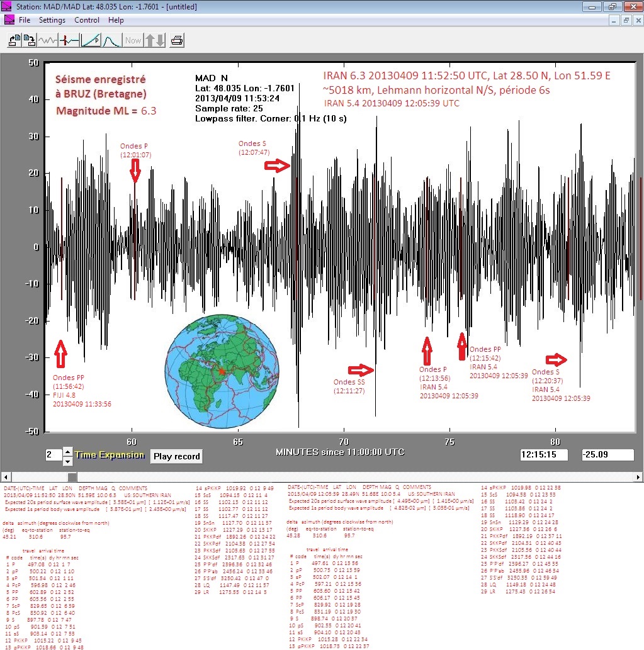644x650 pixels.
Task: Open the Settings menu
Action: [x=52, y=20]
